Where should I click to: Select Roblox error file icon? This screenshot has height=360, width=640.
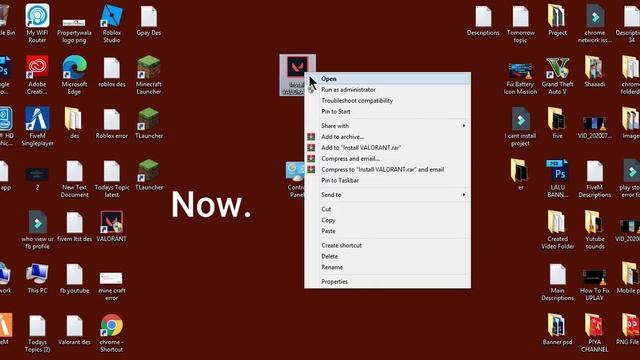[x=111, y=119]
